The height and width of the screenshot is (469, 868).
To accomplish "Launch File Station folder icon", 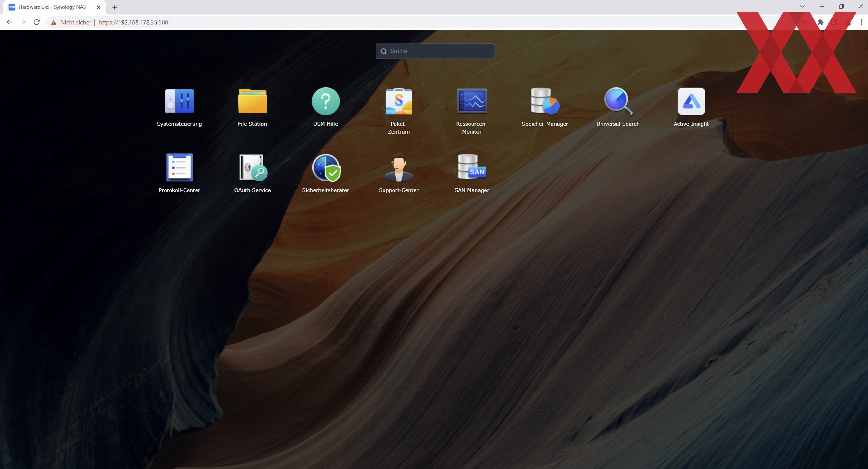I will pyautogui.click(x=252, y=101).
